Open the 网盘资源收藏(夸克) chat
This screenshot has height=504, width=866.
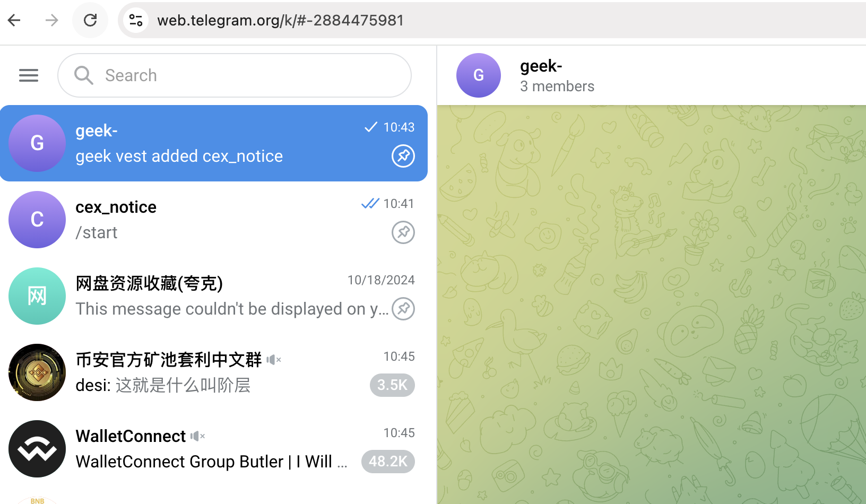[212, 296]
